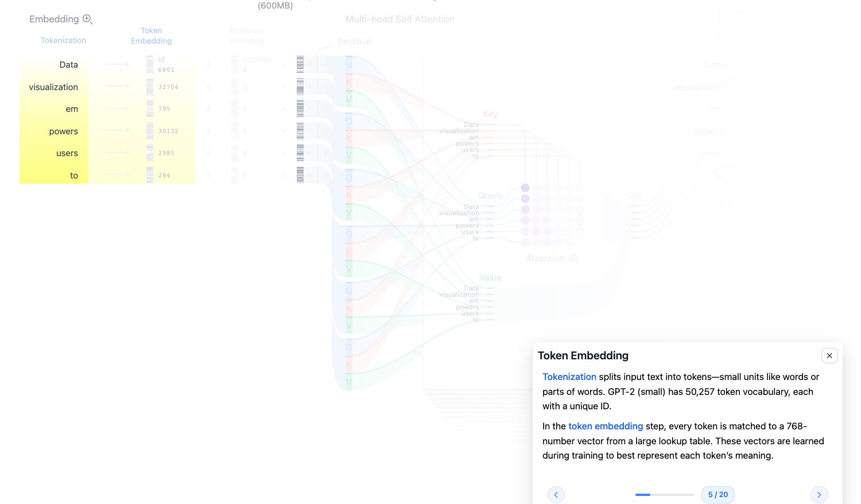Go to the previous tour step arrow
Viewport: 861px width, 504px height.
coord(556,495)
